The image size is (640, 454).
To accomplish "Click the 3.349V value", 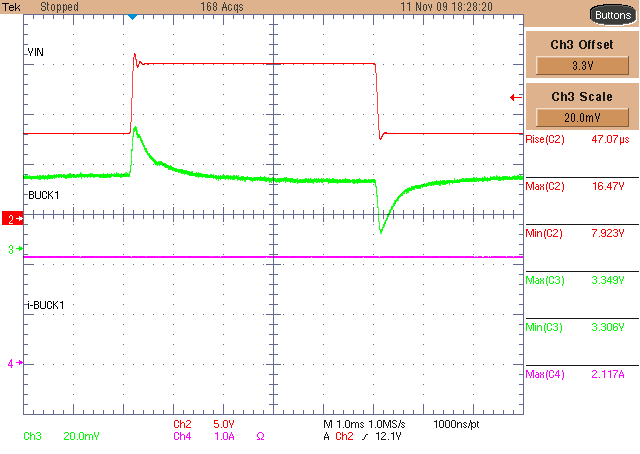I will point(608,280).
